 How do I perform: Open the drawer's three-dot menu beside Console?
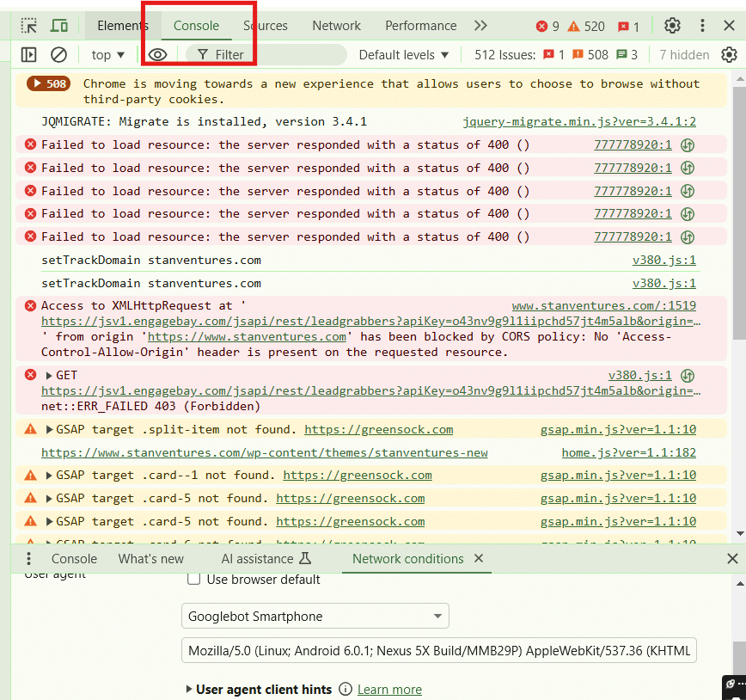tap(29, 559)
